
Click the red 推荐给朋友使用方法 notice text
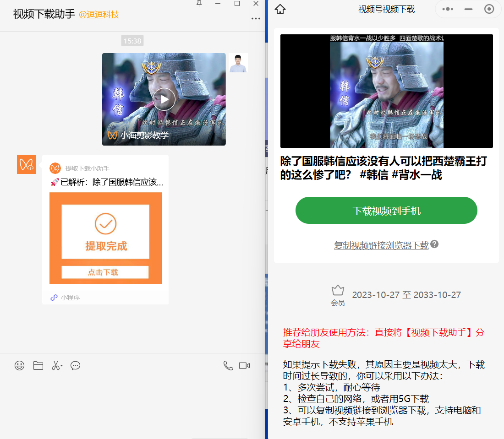384,338
